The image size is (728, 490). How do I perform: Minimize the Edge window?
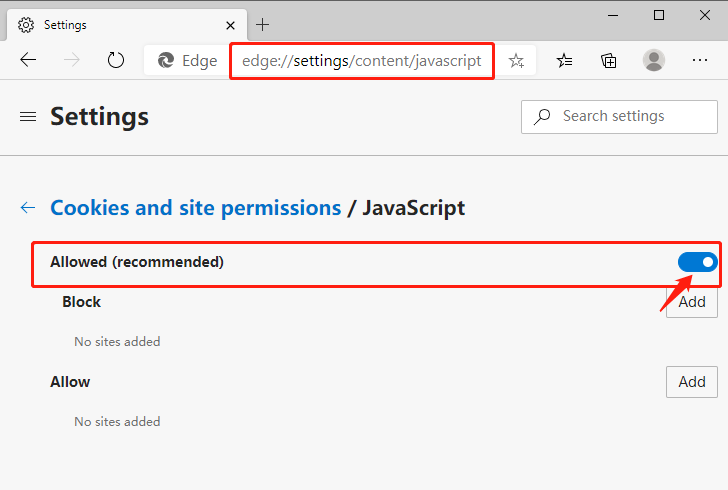coord(613,15)
